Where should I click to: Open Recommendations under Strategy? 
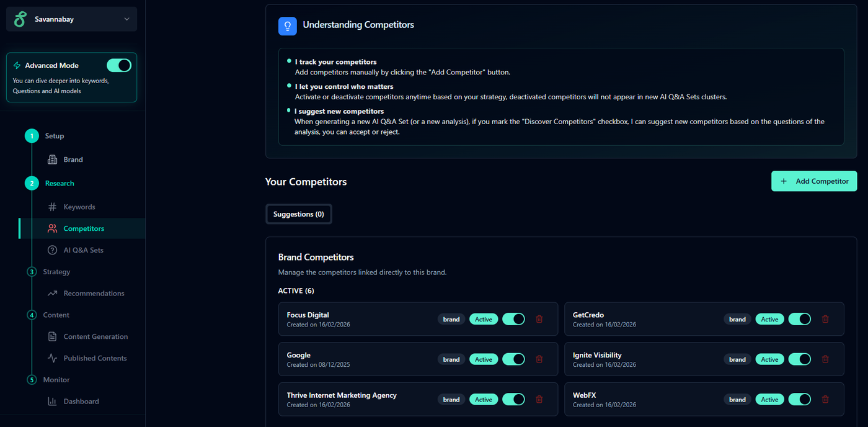[94, 293]
